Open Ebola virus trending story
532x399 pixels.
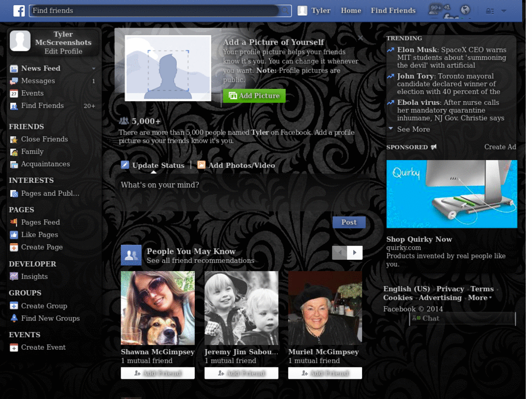(x=450, y=110)
